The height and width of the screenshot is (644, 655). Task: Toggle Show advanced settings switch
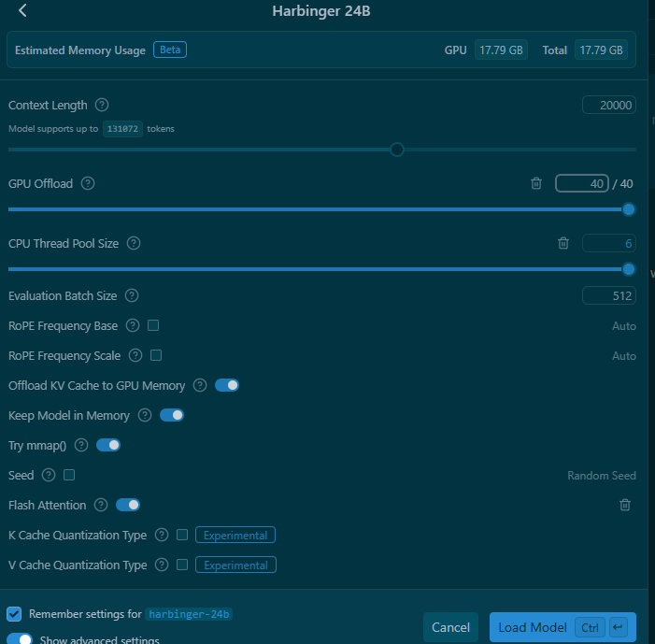coord(20,638)
